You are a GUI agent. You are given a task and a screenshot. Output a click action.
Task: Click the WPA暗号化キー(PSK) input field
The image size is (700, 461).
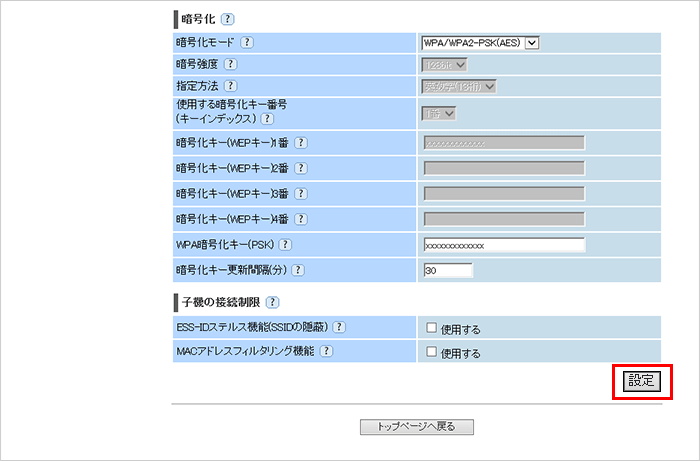[504, 246]
